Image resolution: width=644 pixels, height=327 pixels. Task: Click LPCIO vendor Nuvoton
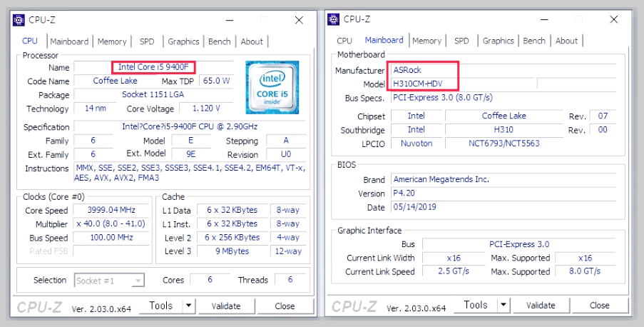pyautogui.click(x=416, y=143)
